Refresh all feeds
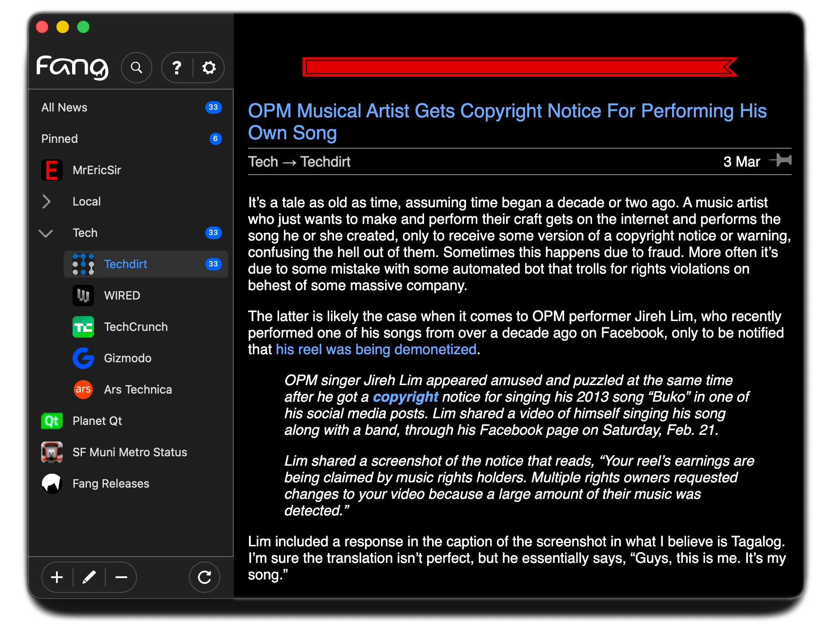Image resolution: width=840 pixels, height=626 pixels. 205,577
